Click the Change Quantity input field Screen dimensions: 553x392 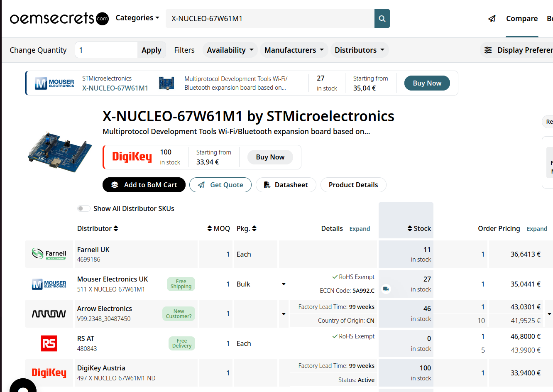point(106,50)
